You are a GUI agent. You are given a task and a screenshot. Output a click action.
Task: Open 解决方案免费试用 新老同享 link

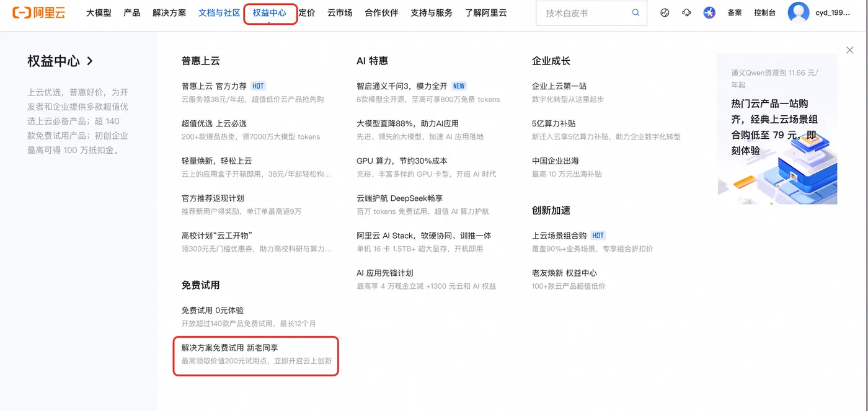(229, 348)
